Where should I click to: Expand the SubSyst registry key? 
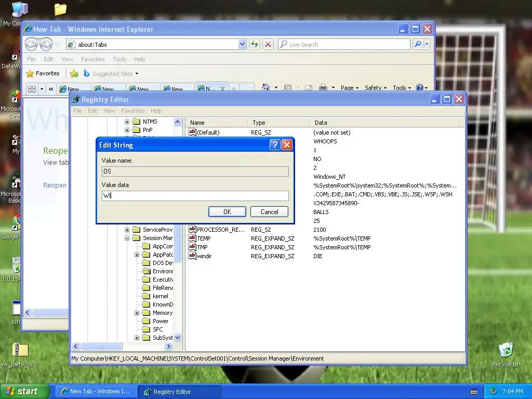tap(137, 338)
